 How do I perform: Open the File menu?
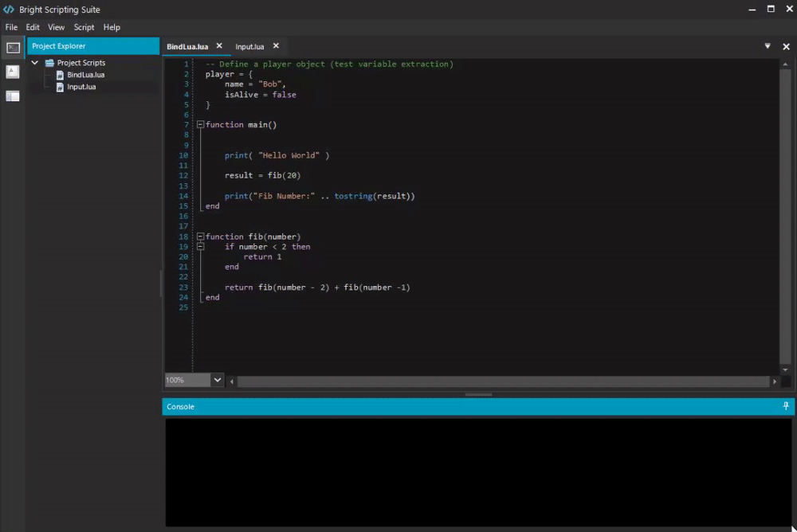coord(11,27)
